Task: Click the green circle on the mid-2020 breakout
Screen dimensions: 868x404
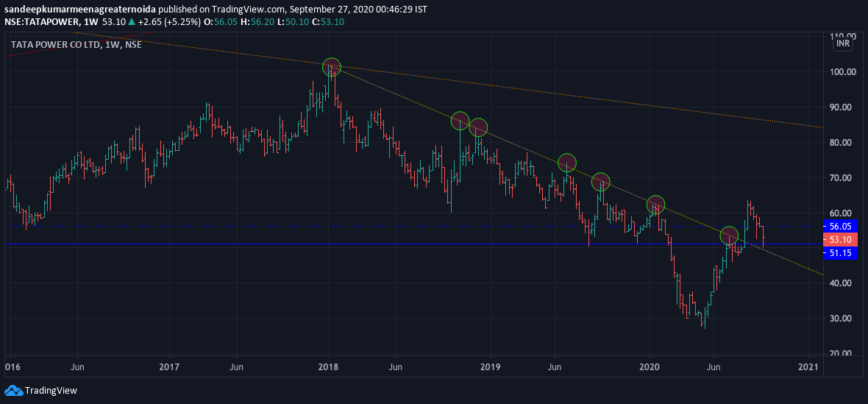Action: (729, 235)
